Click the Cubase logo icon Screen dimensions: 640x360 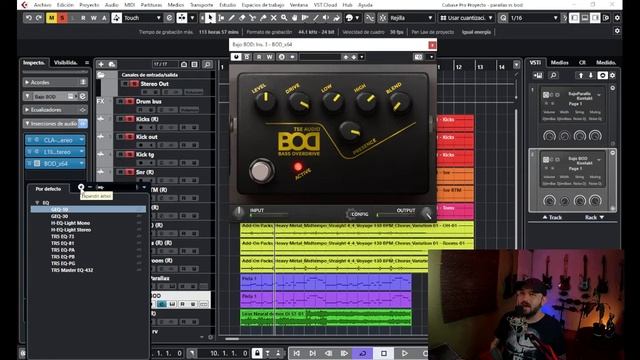click(24, 5)
